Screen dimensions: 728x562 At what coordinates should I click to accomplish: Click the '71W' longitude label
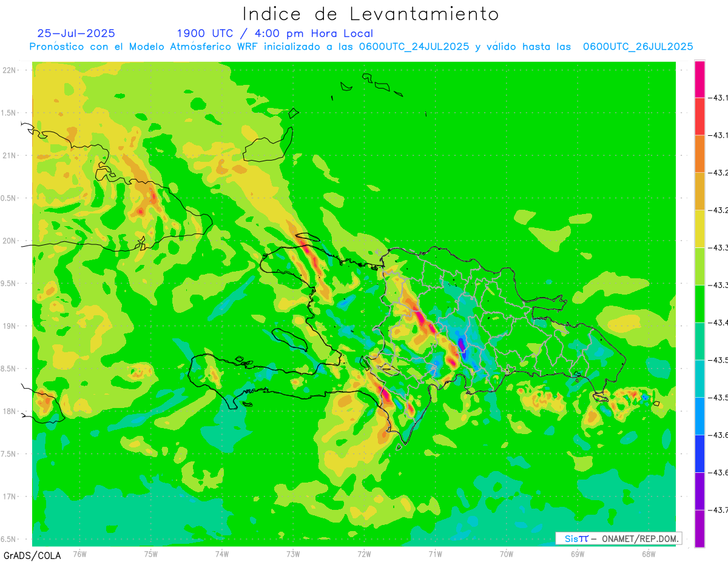[435, 554]
